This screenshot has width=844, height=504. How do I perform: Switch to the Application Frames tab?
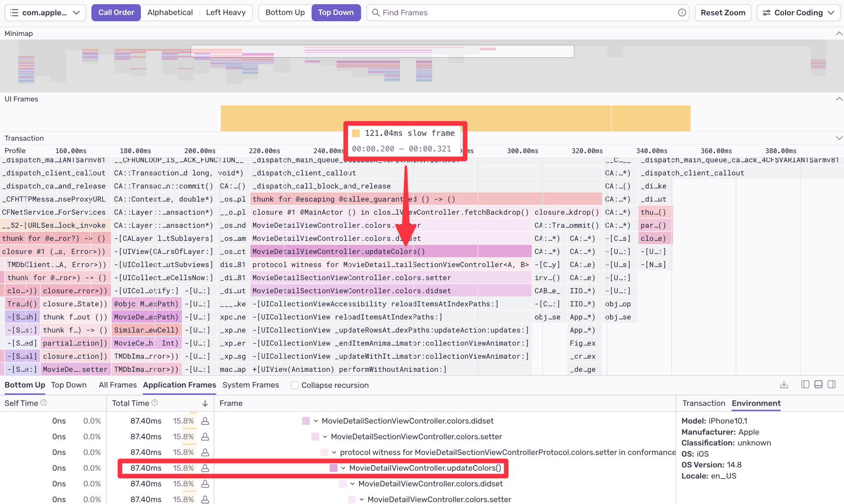click(179, 385)
